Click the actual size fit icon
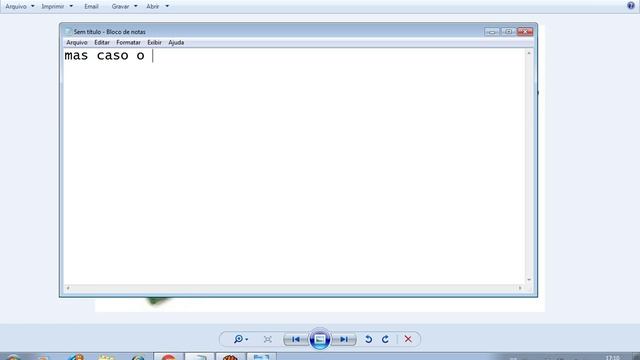Image resolution: width=640 pixels, height=360 pixels. tap(267, 339)
